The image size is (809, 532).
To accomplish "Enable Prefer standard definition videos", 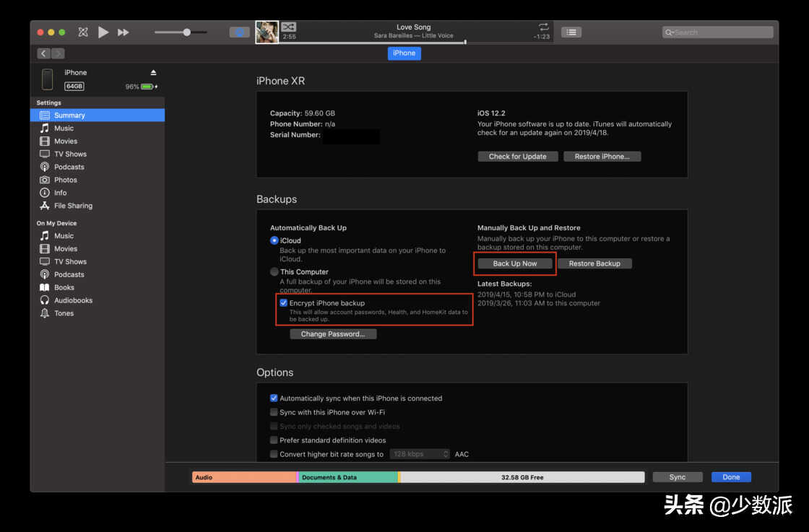I will [x=274, y=440].
